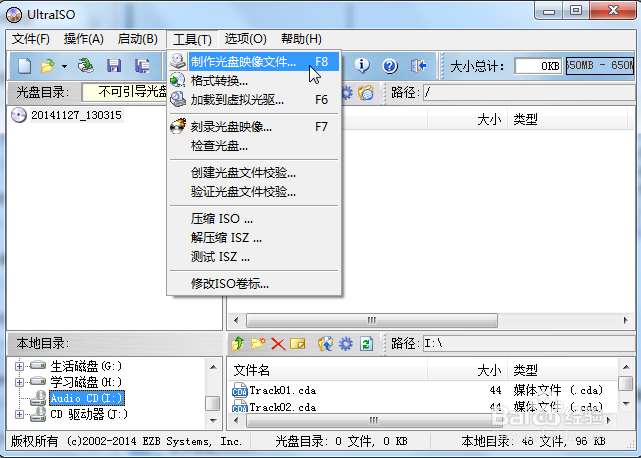The width and height of the screenshot is (641, 458).
Task: Choose 解压缩 ISZ ... menu entry
Action: click(253, 238)
